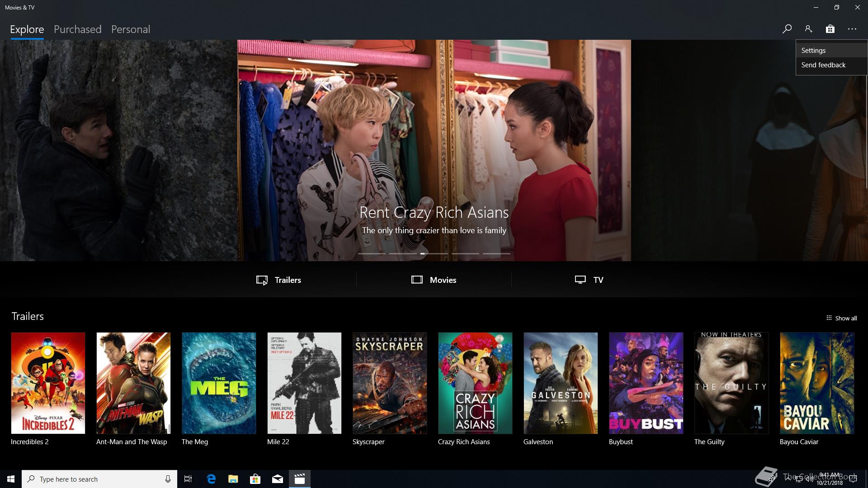Viewport: 868px width, 488px height.
Task: Select the first carousel slide indicator
Action: [372, 253]
